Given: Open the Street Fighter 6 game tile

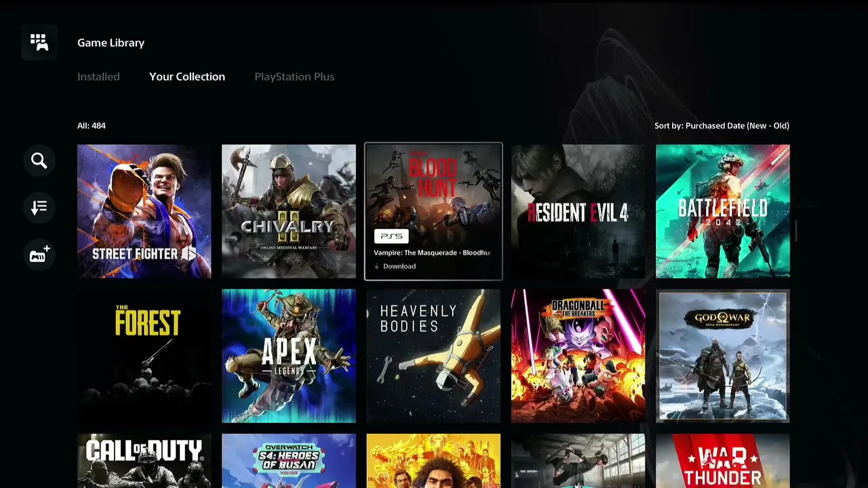Looking at the screenshot, I should coord(144,211).
